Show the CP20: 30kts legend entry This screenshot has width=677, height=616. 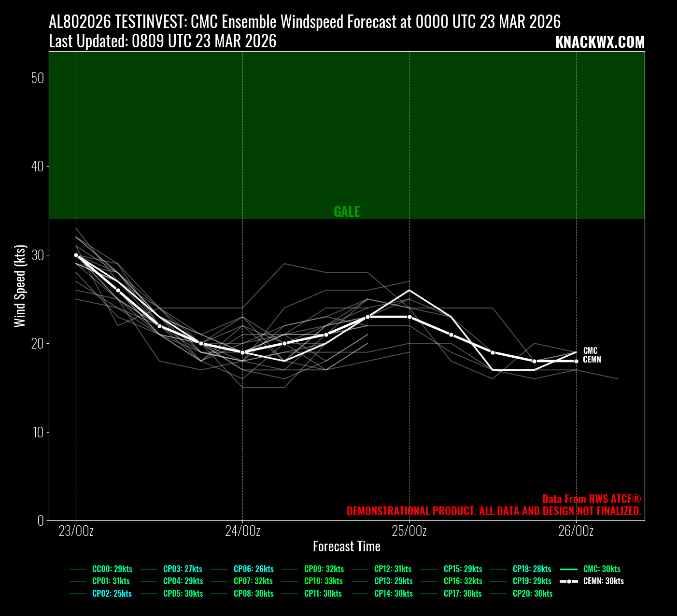tap(533, 594)
